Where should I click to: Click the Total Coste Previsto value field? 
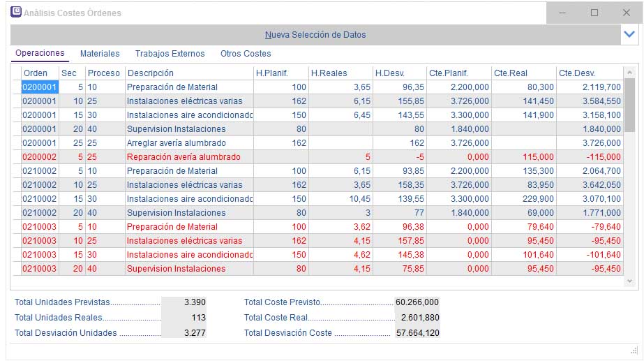(417, 302)
